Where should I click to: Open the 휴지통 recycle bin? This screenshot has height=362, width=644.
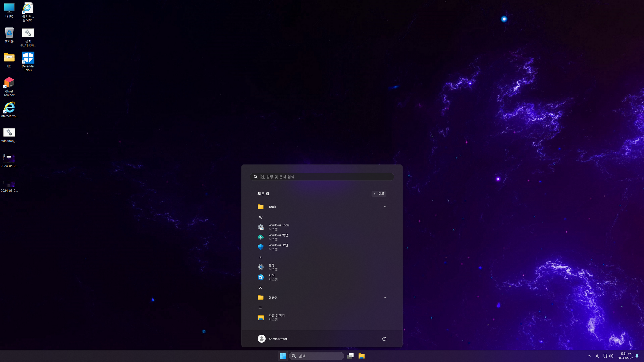(9, 36)
